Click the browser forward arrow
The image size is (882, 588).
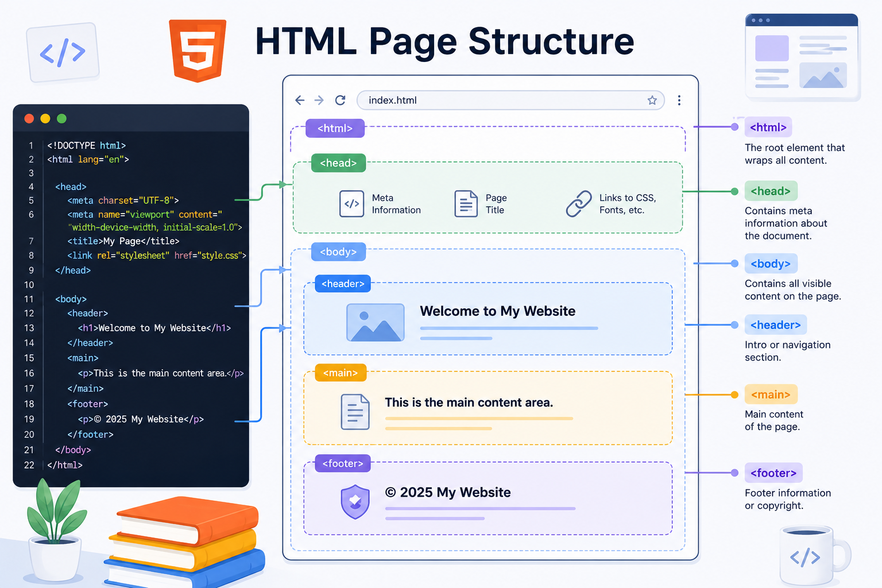click(x=319, y=100)
